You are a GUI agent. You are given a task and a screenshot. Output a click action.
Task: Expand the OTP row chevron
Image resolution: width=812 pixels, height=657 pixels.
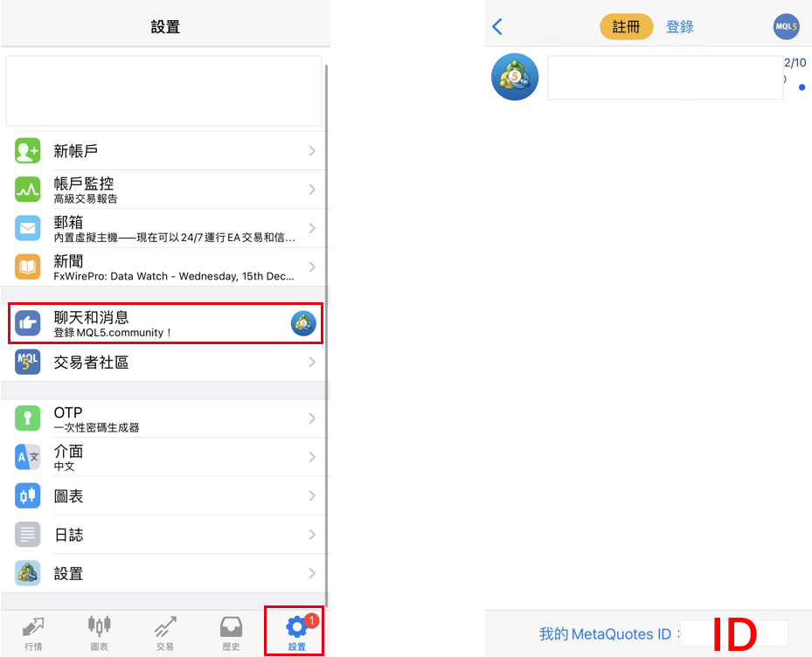click(312, 418)
